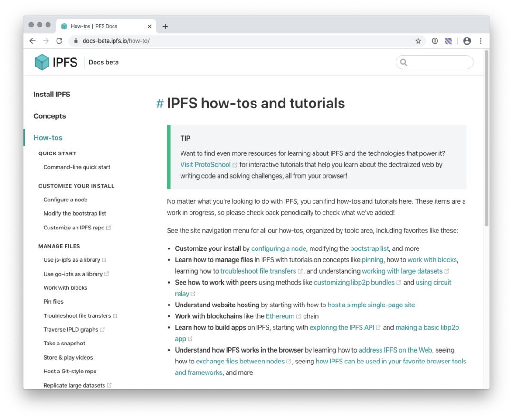Viewport: 513px width, 420px height.
Task: Click the Docs beta header label
Action: click(104, 62)
